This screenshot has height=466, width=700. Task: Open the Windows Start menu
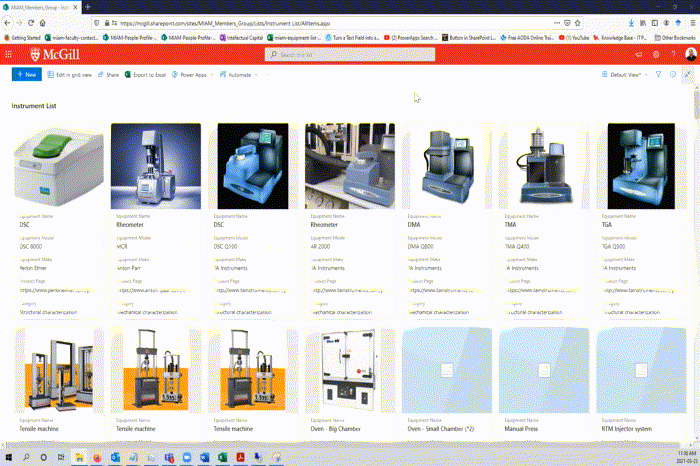pyautogui.click(x=8, y=457)
